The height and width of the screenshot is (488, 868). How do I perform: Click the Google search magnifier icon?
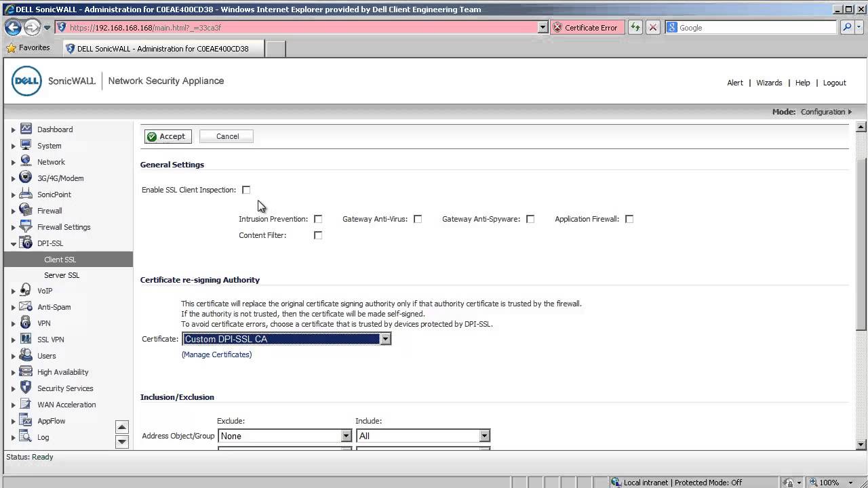(846, 27)
